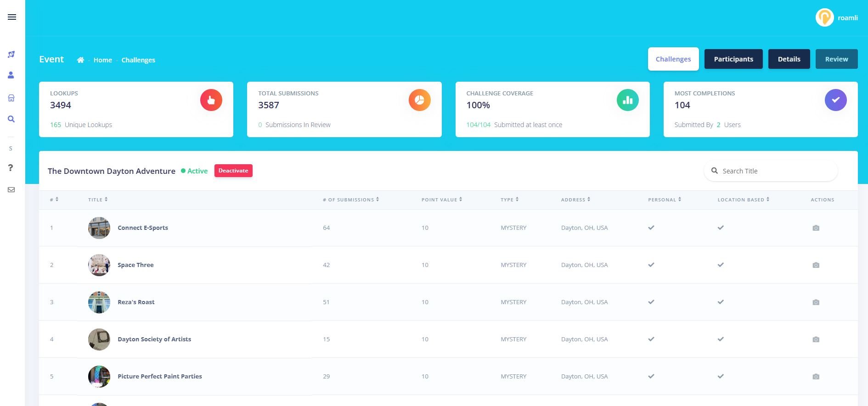The image size is (868, 406).
Task: Click Dayton Society of Artists thumbnail
Action: pos(99,339)
